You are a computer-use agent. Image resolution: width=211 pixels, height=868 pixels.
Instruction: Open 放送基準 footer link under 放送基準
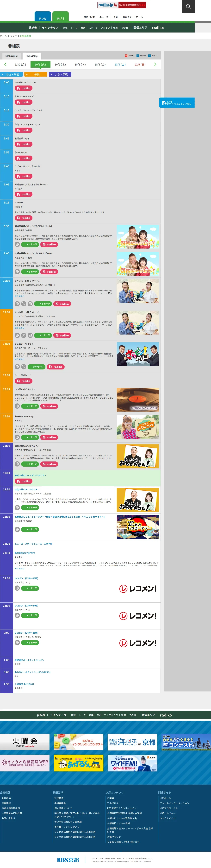click(x=59, y=798)
